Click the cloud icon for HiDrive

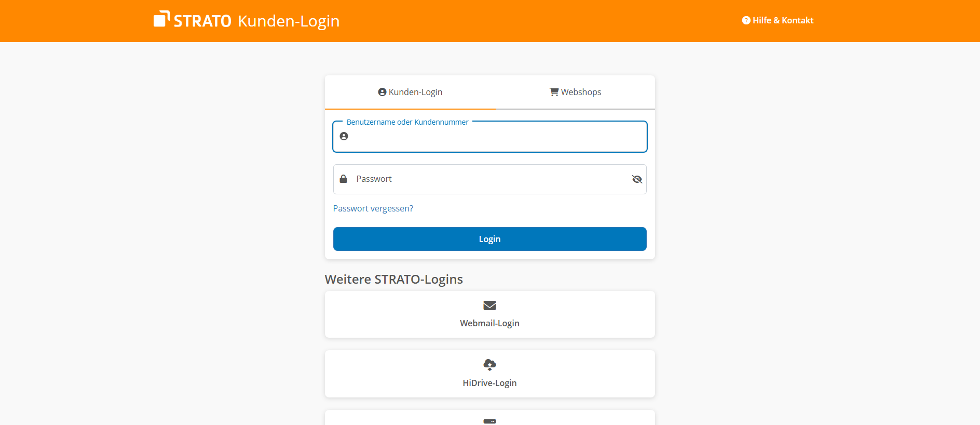tap(489, 365)
